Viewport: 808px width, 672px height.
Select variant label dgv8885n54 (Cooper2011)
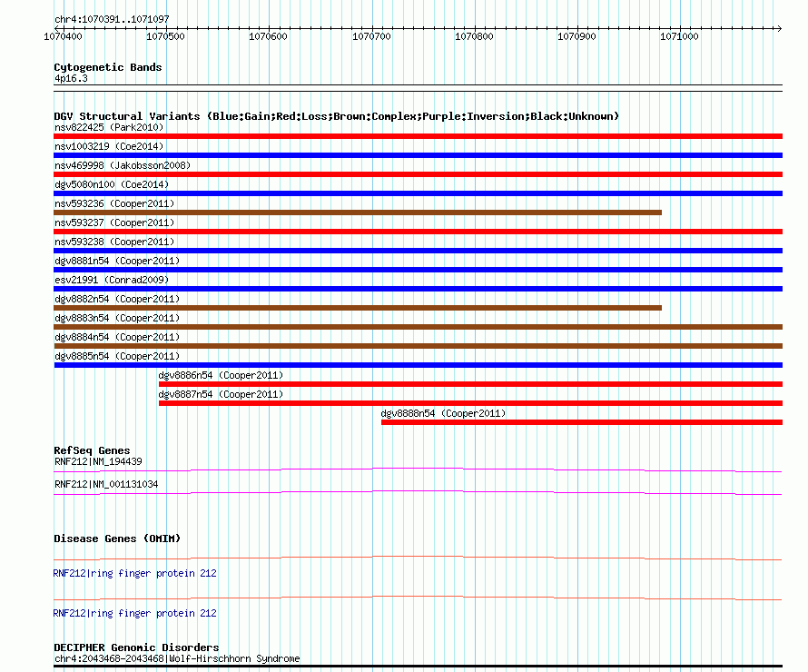(117, 356)
